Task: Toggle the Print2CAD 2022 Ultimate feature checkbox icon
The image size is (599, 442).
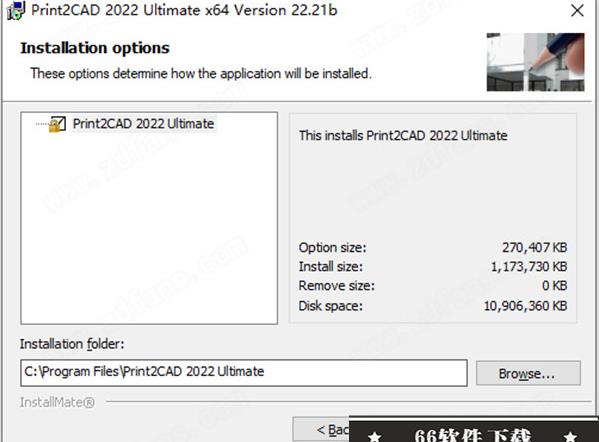Action: pyautogui.click(x=57, y=124)
